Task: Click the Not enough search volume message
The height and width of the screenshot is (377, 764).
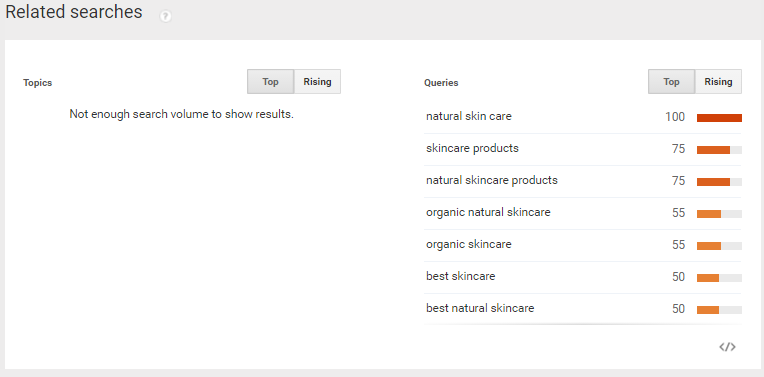Action: pyautogui.click(x=181, y=114)
